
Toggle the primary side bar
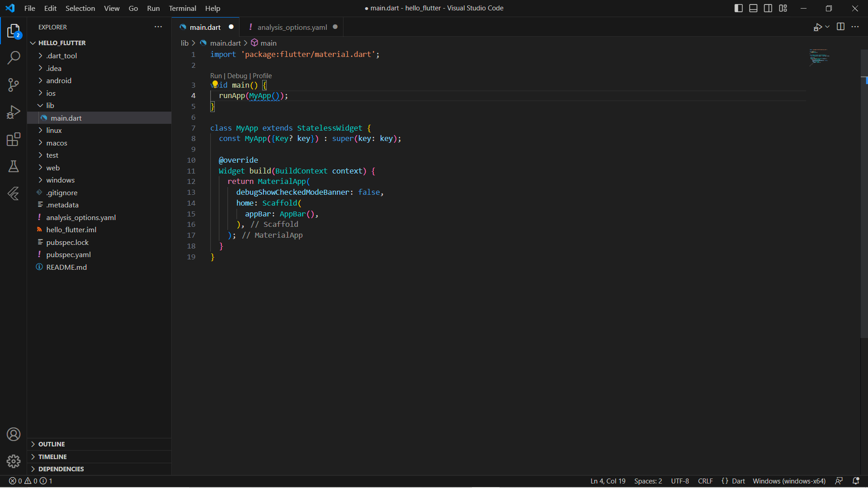(x=739, y=8)
